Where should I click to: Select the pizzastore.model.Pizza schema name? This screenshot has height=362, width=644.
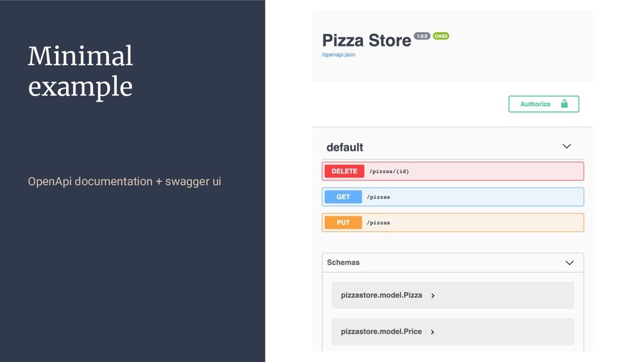(x=381, y=295)
